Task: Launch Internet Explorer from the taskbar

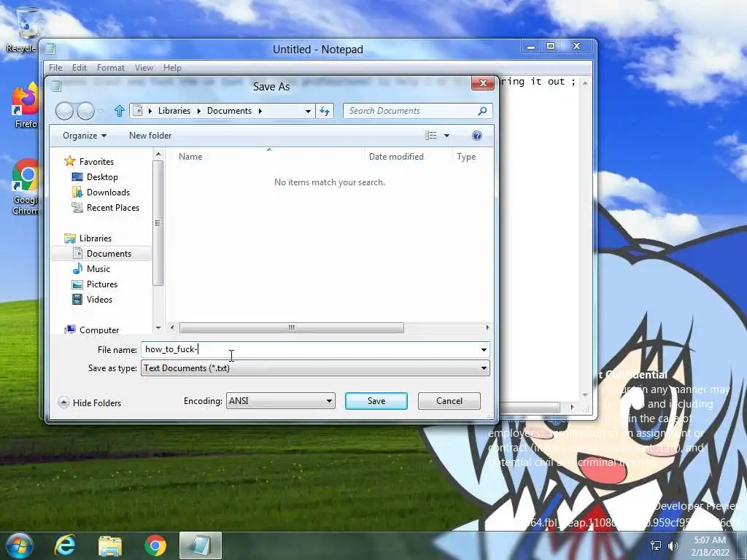Action: point(65,545)
